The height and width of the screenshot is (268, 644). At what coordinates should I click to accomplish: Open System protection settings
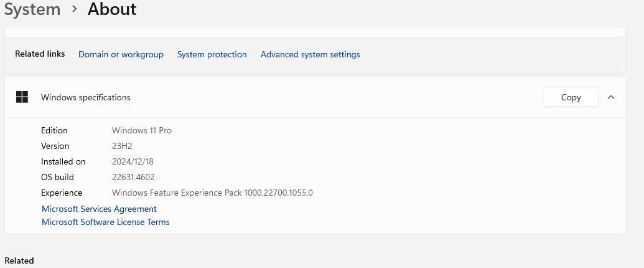click(x=212, y=55)
